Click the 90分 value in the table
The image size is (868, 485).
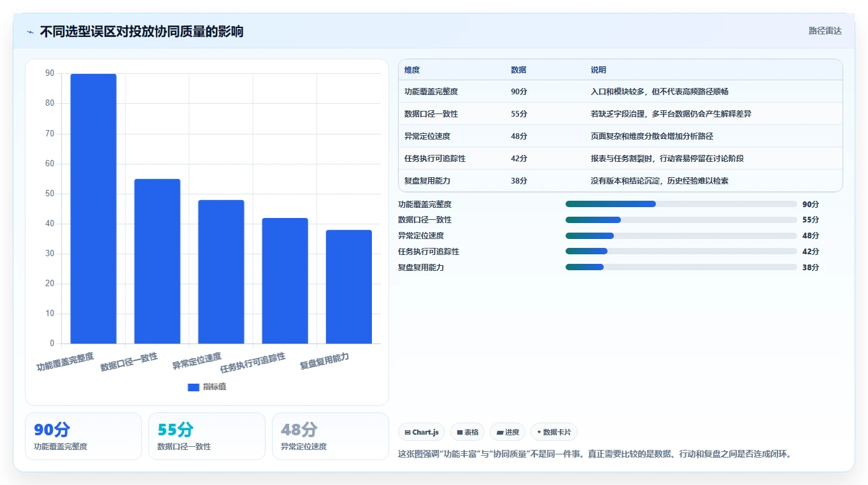519,92
